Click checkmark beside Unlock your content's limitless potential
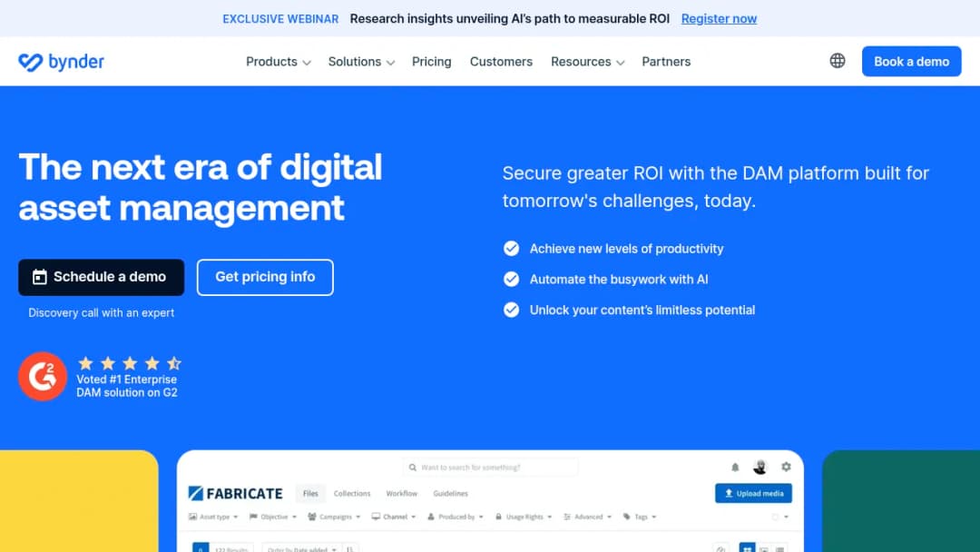This screenshot has height=552, width=980. (511, 310)
